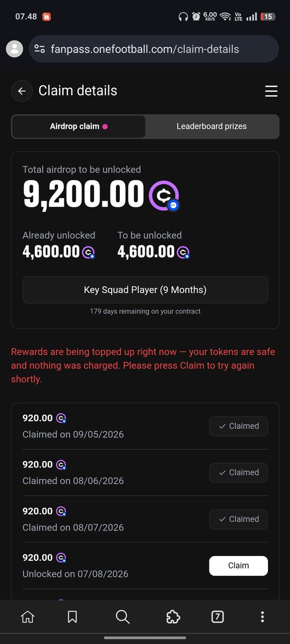Image resolution: width=290 pixels, height=644 pixels.
Task: Go back using the arrow beside Claim details
Action: click(x=21, y=91)
